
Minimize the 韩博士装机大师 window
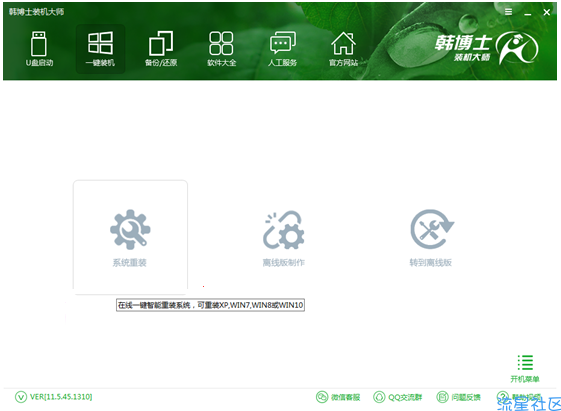point(528,13)
